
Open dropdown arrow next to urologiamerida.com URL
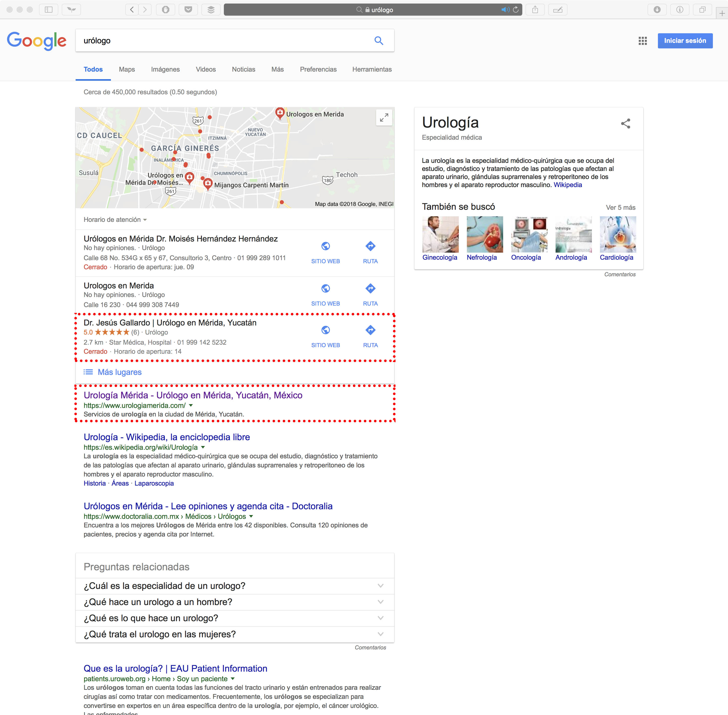[x=191, y=406]
